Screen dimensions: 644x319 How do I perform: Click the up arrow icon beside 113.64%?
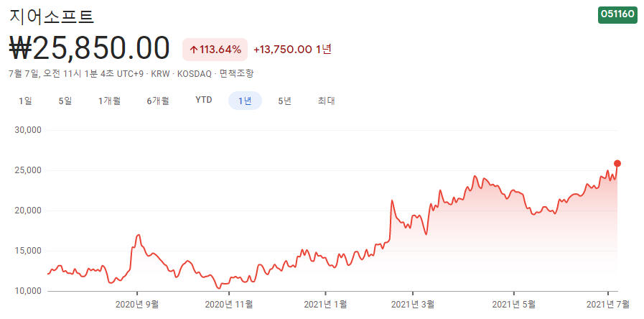pyautogui.click(x=193, y=50)
